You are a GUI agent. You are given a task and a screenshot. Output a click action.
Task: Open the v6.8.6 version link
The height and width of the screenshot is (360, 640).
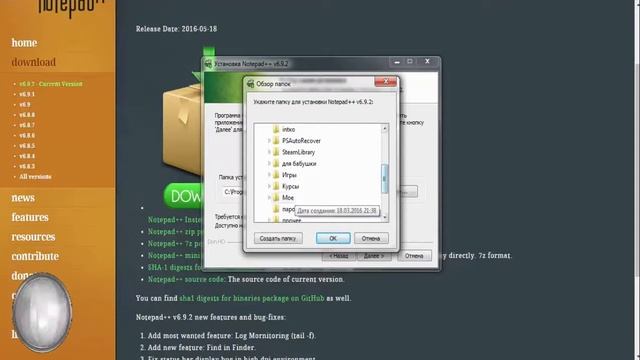click(27, 136)
